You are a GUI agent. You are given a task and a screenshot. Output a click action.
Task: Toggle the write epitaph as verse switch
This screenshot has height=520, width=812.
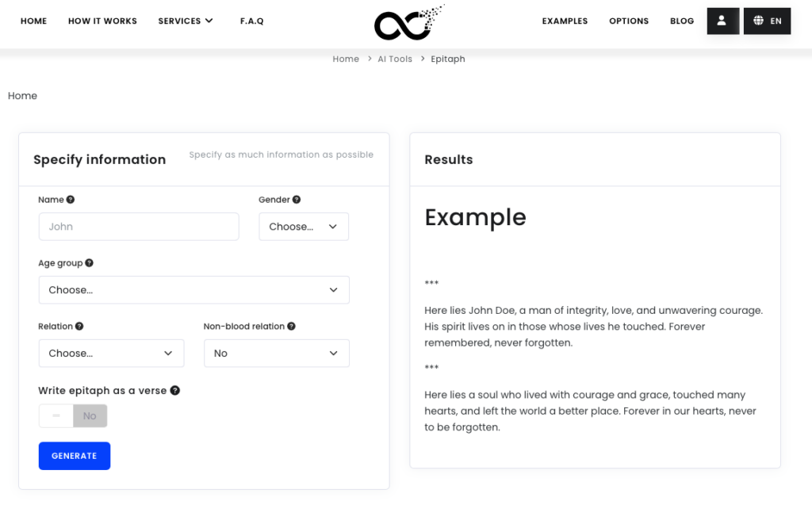[73, 416]
